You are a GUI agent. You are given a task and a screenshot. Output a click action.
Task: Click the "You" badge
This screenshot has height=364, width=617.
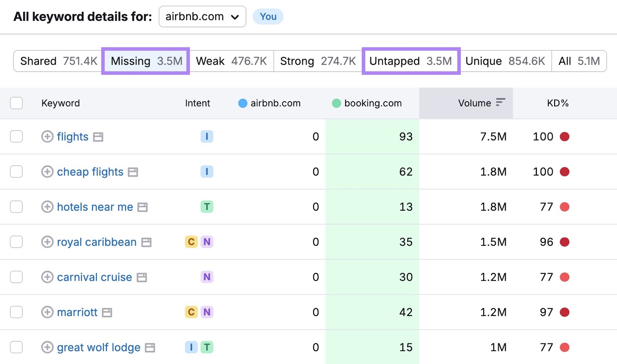tap(268, 17)
